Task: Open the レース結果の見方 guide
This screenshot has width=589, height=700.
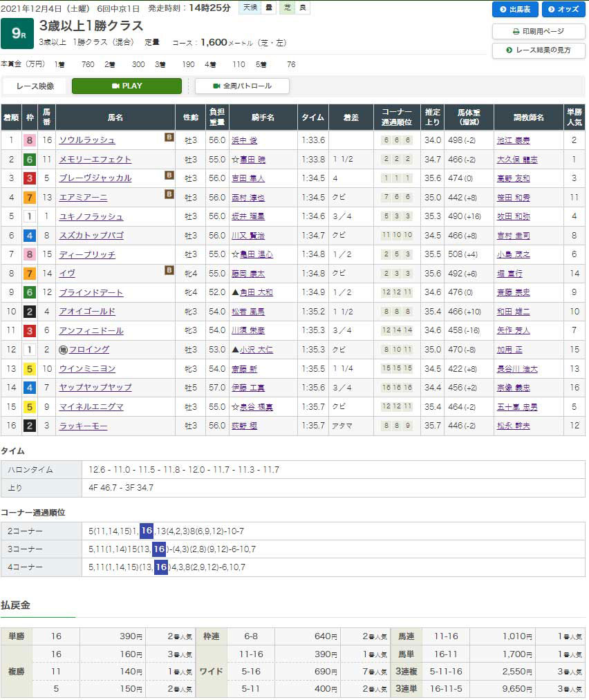Action: click(539, 50)
